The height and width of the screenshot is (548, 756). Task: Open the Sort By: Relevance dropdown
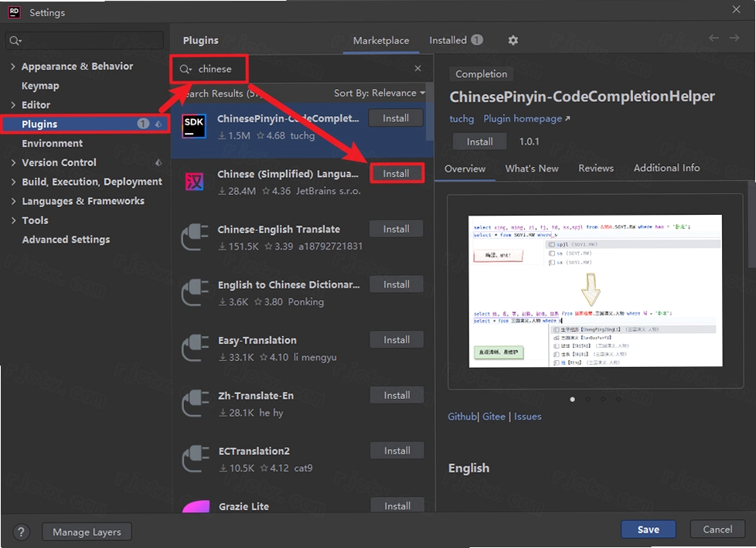point(380,93)
